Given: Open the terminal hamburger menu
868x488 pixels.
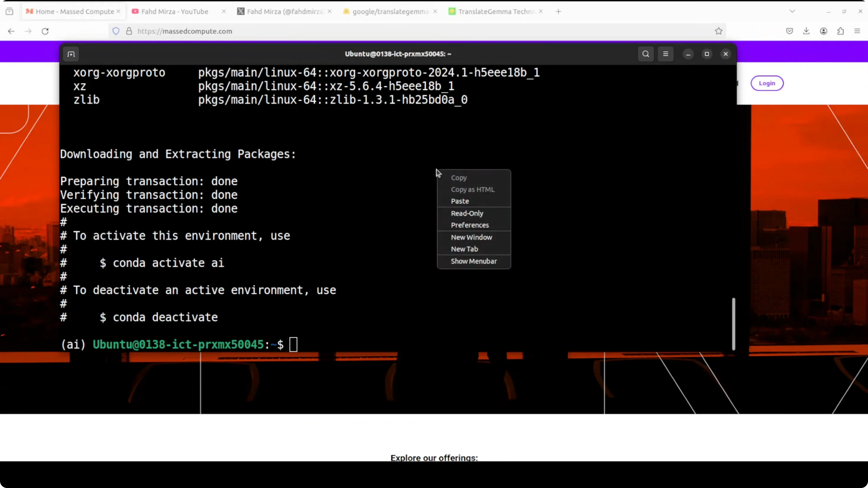Looking at the screenshot, I should 665,54.
